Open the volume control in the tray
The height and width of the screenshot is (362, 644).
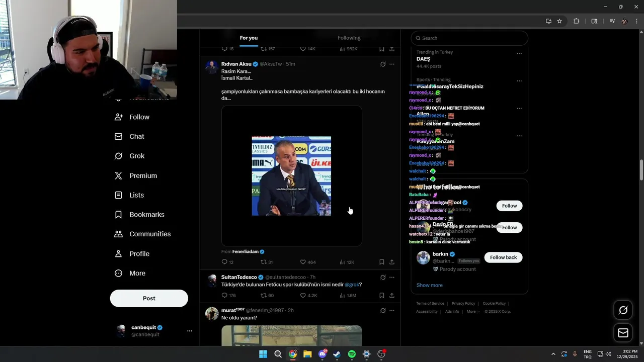click(608, 354)
